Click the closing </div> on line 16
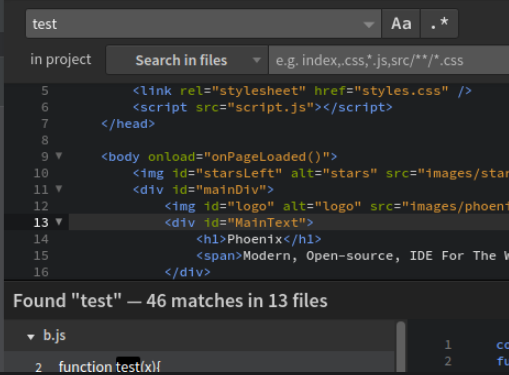509x375 pixels. 188,272
